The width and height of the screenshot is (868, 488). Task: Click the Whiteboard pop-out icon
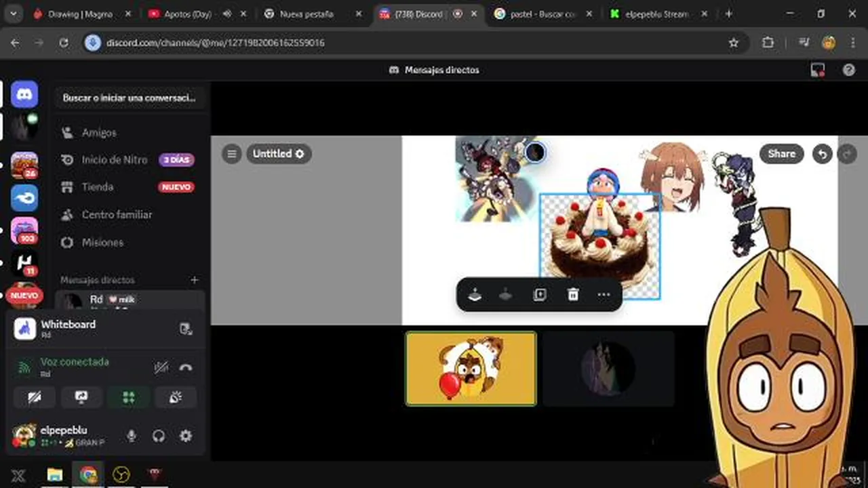pyautogui.click(x=185, y=329)
